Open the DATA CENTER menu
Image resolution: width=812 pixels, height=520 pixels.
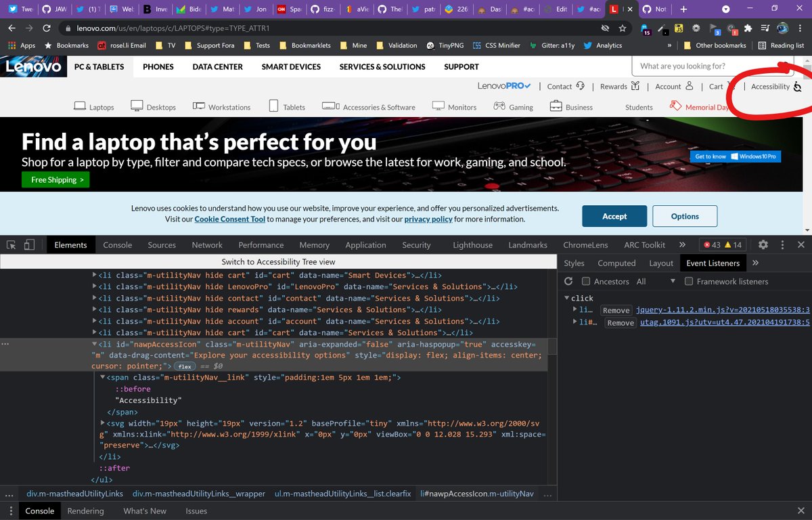(217, 66)
